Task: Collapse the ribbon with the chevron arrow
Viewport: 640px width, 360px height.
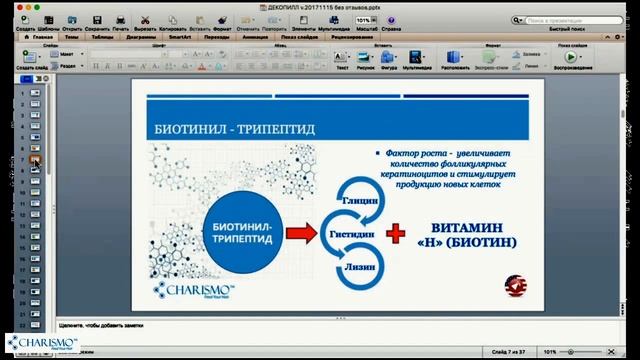Action: click(607, 37)
